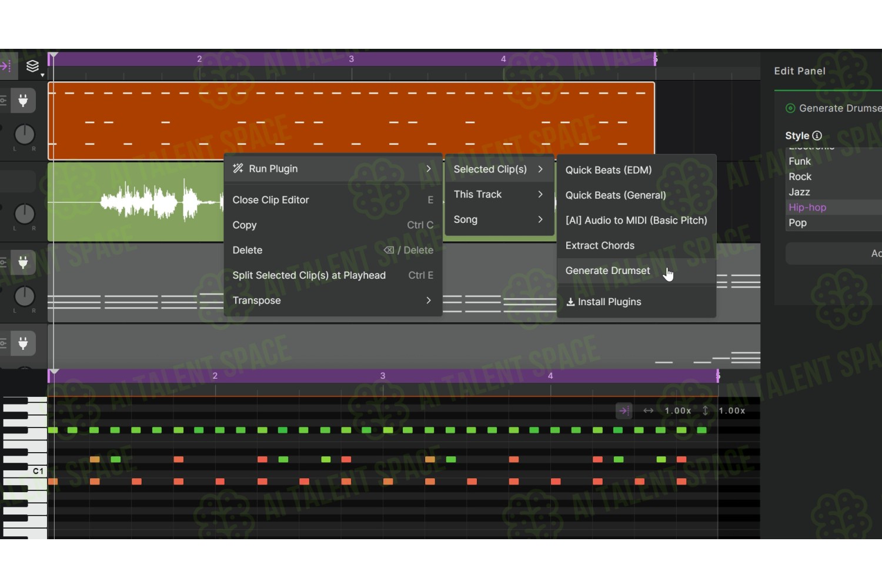Select Funk in the Style list
This screenshot has height=588, width=882.
(834, 161)
